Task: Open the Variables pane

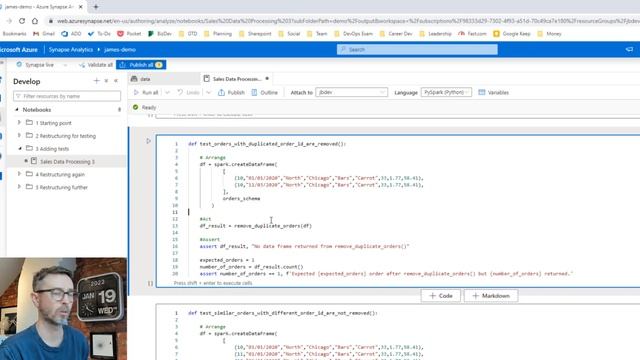Action: pos(493,93)
